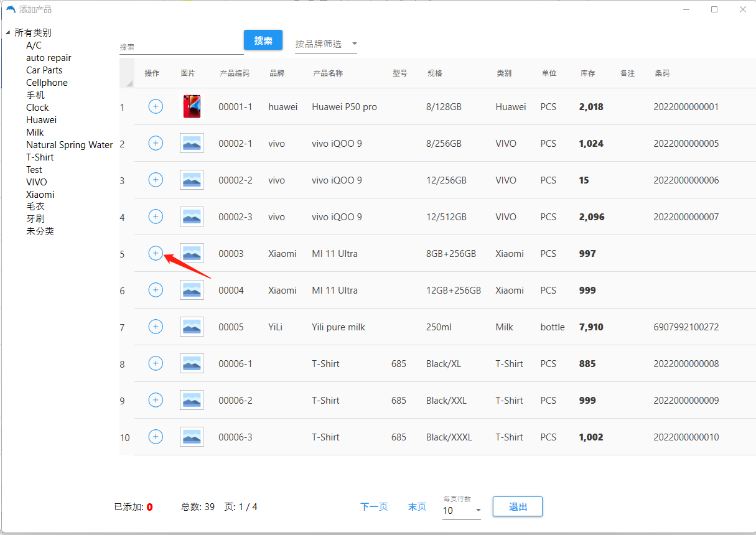
Task: Open the 按品牌筛选 brand filter dropdown
Action: click(326, 44)
